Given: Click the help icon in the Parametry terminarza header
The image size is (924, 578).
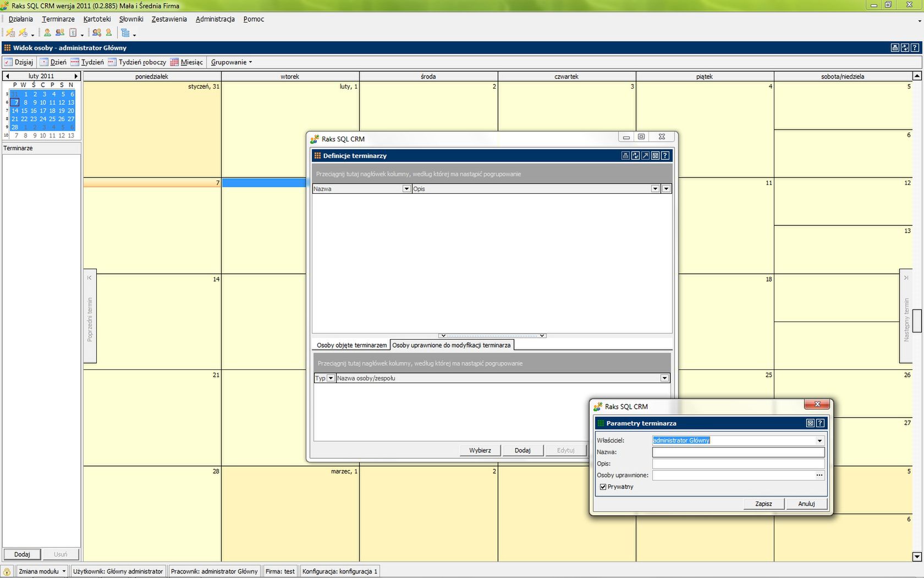Looking at the screenshot, I should (x=820, y=423).
